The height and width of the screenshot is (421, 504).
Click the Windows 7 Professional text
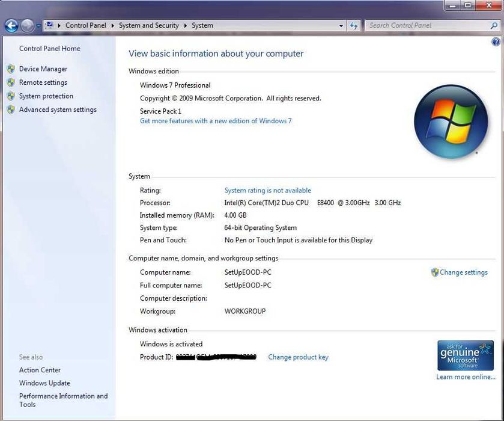[175, 85]
